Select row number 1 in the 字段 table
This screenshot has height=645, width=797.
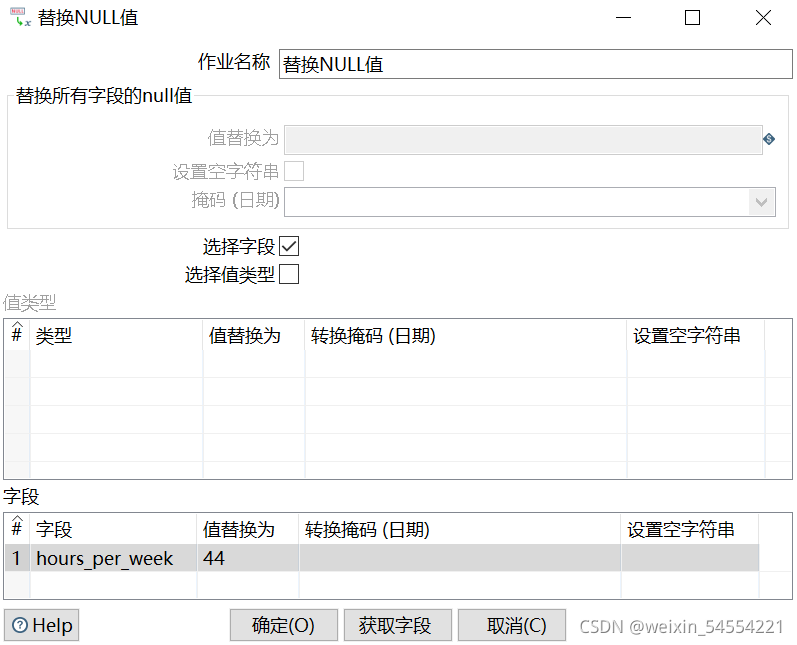pos(17,558)
